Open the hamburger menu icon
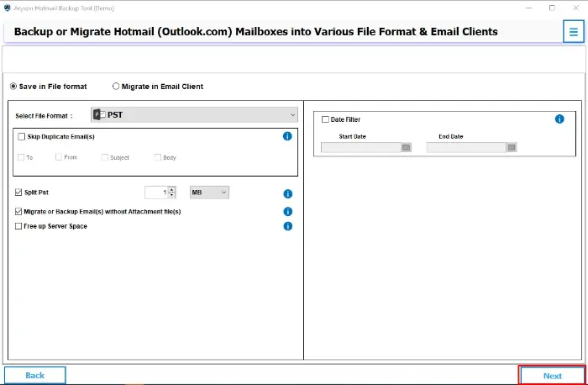 click(x=573, y=32)
